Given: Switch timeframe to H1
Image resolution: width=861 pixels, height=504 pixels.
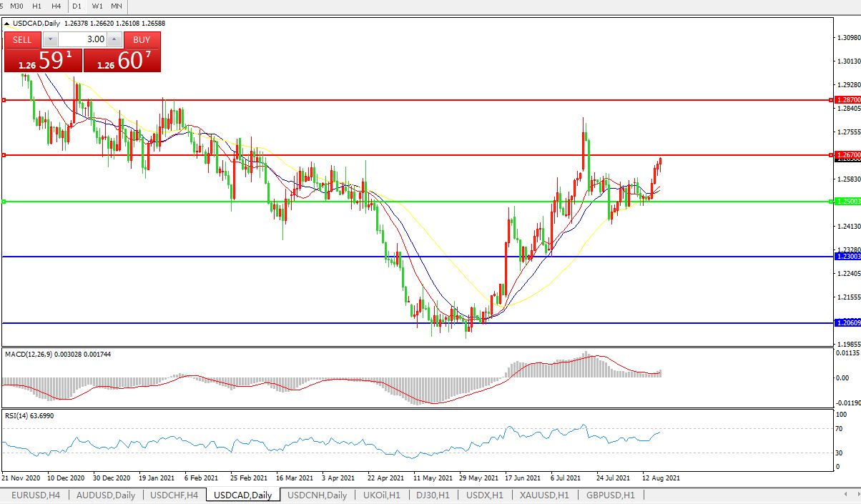Looking at the screenshot, I should coord(37,6).
